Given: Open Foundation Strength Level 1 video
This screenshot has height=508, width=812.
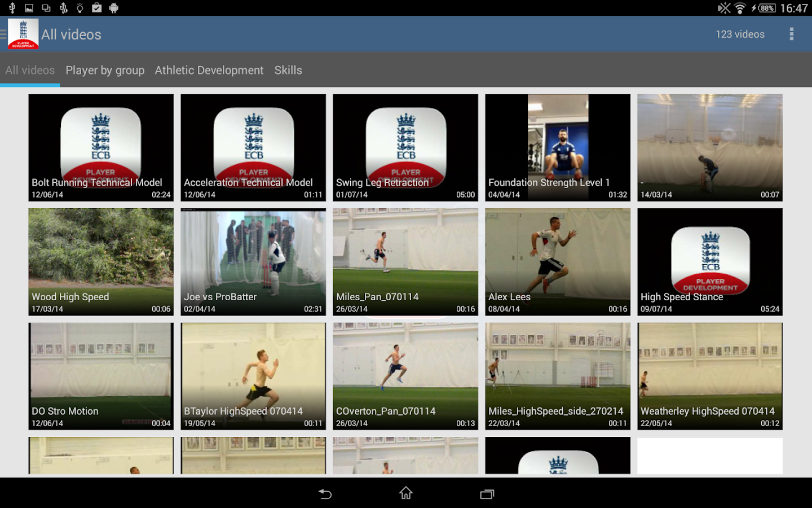Looking at the screenshot, I should (558, 147).
